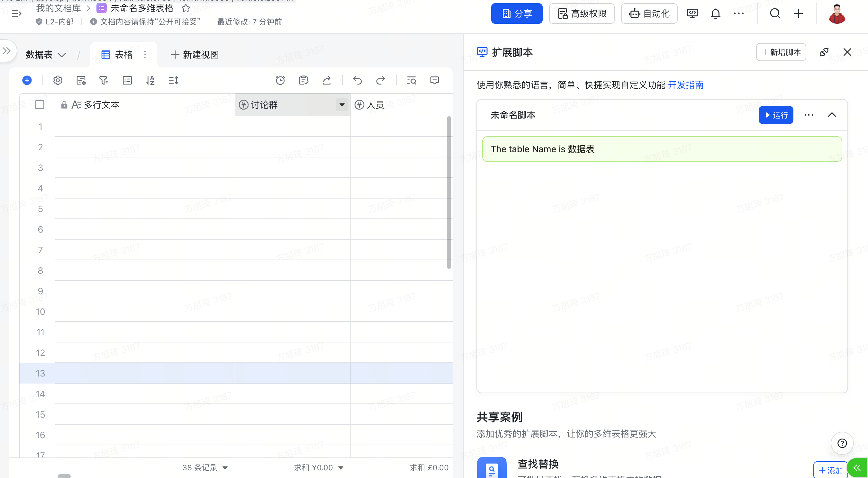Toggle the sidebar menu icon at top-left
Image resolution: width=868 pixels, height=478 pixels.
(x=16, y=13)
